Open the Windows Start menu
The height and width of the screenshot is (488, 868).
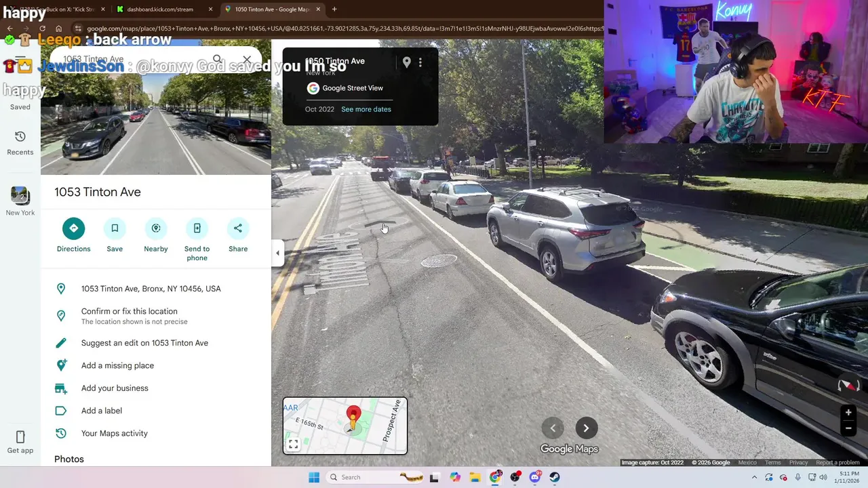(314, 477)
